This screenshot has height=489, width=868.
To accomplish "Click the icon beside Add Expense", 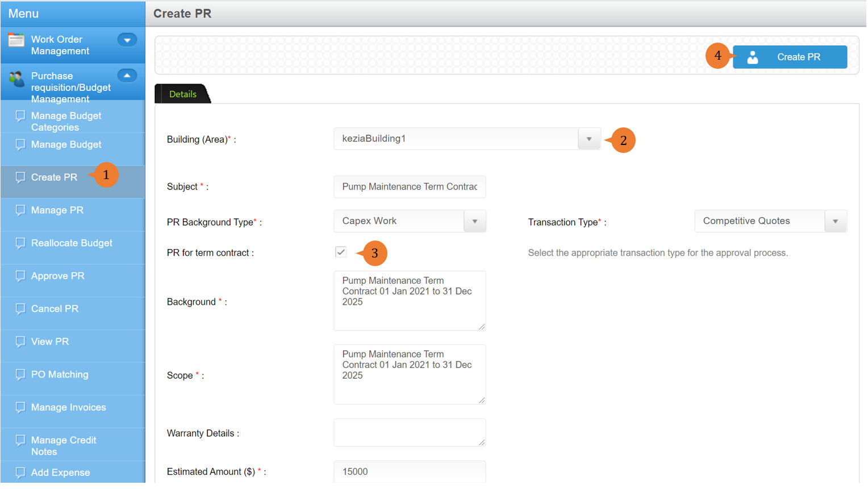I will (20, 473).
